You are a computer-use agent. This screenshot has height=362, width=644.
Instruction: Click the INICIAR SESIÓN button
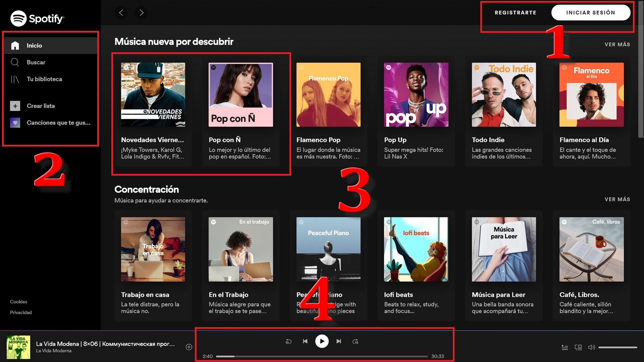(591, 13)
